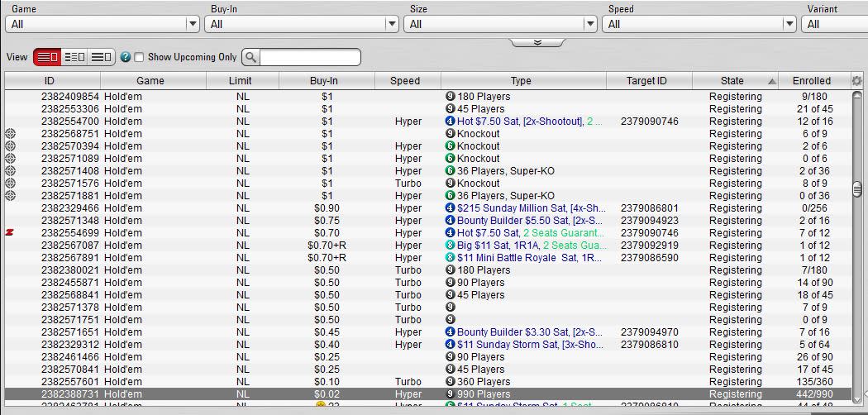This screenshot has height=415, width=868.
Task: Sort by the ID column header
Action: [53, 81]
